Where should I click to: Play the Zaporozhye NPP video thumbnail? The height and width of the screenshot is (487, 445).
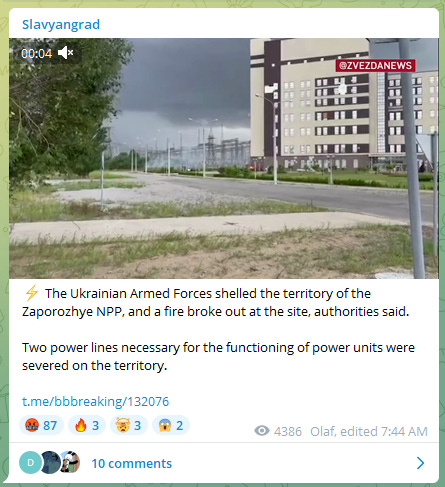224,158
